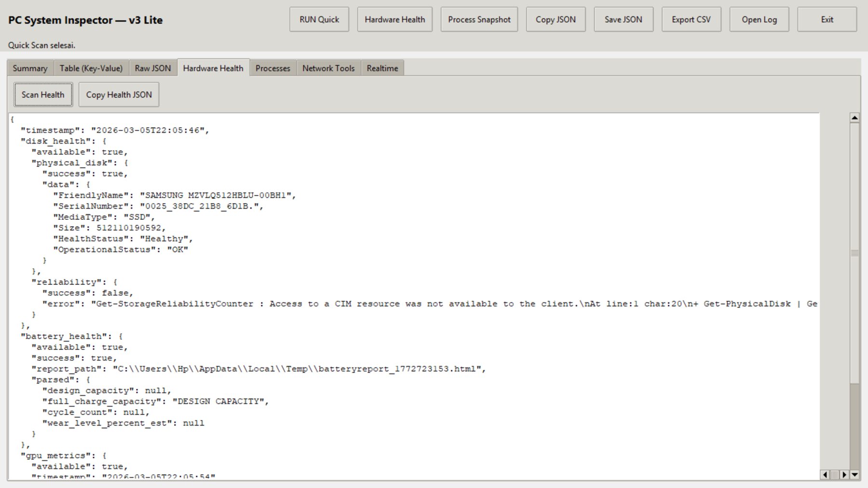This screenshot has height=488, width=868.
Task: Open the Network Tools tab
Action: pos(328,68)
